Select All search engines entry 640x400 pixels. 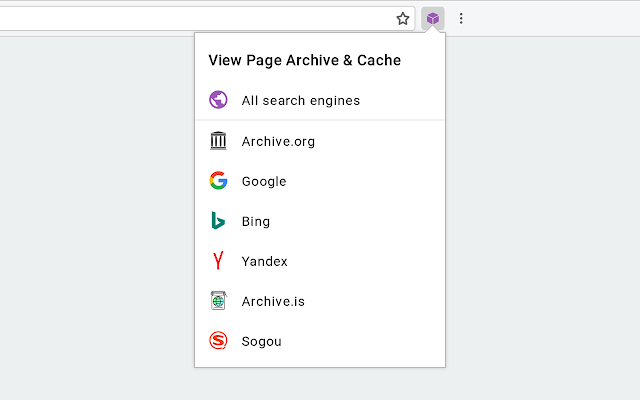tap(320, 100)
